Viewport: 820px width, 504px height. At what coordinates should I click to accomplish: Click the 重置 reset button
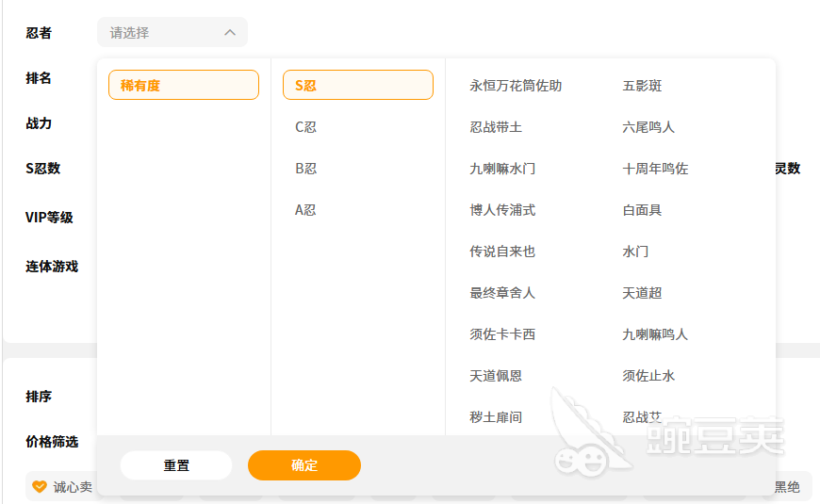(176, 465)
